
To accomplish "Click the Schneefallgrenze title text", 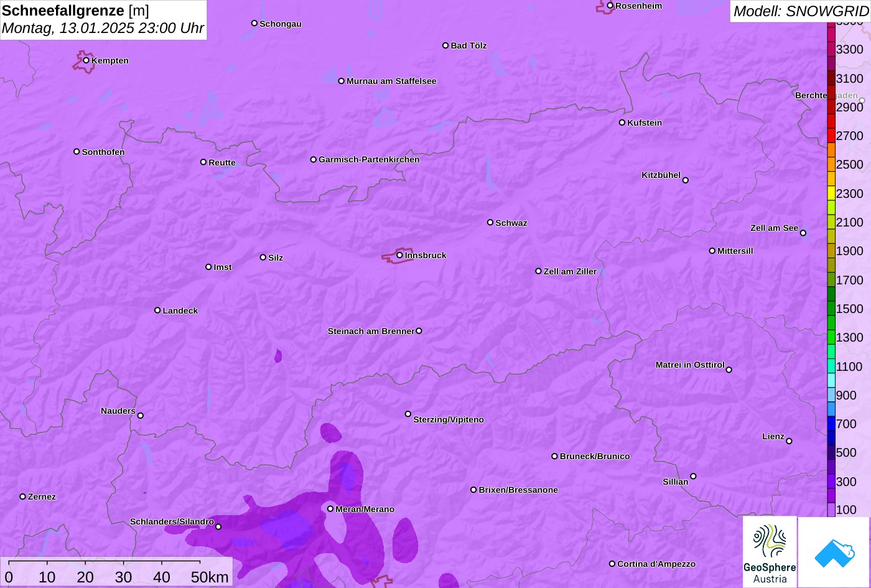I will (x=63, y=11).
